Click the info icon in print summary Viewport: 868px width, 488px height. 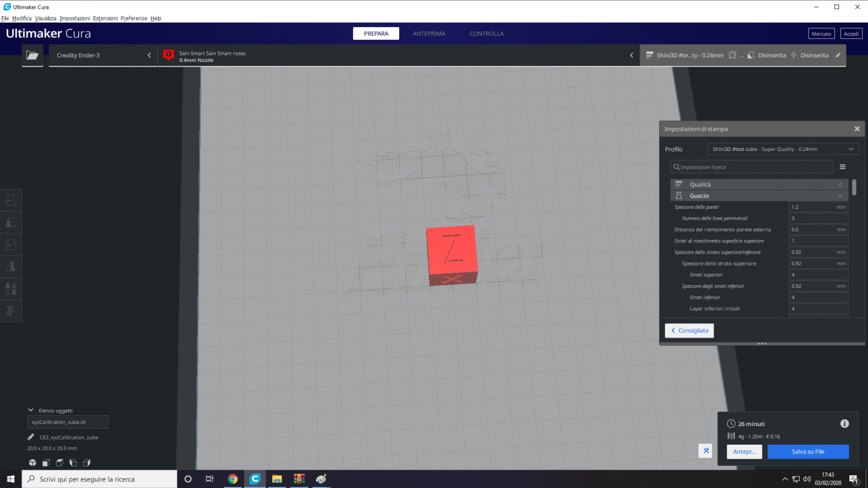[x=844, y=424]
